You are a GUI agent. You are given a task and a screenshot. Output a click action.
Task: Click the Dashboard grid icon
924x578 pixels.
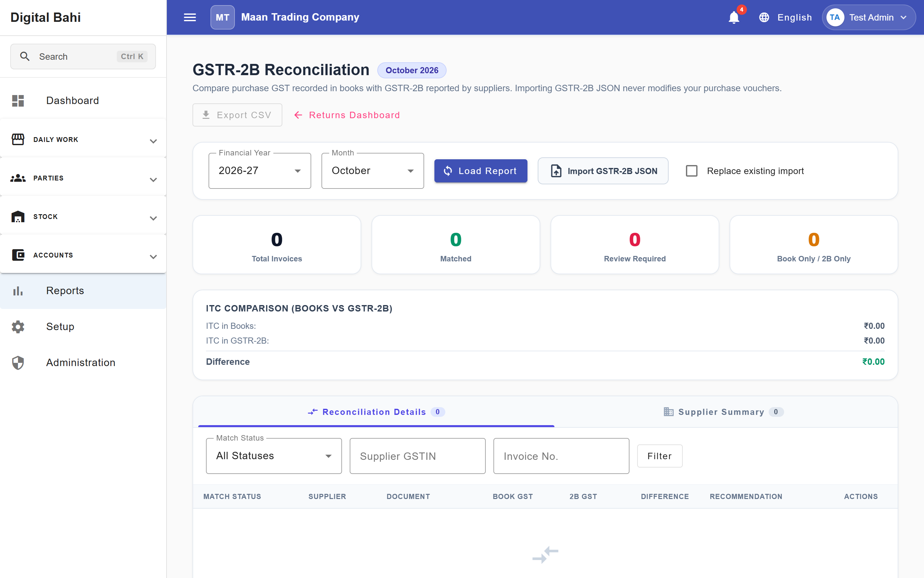tap(18, 101)
